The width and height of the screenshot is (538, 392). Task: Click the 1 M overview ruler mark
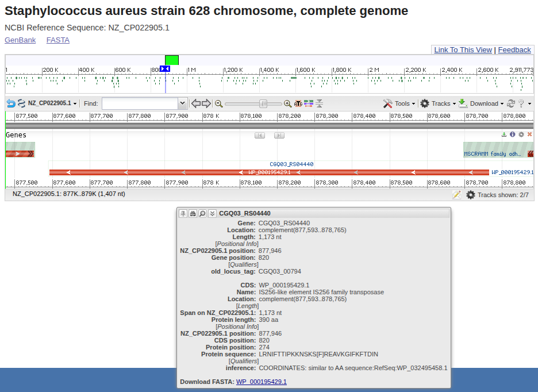click(x=192, y=70)
